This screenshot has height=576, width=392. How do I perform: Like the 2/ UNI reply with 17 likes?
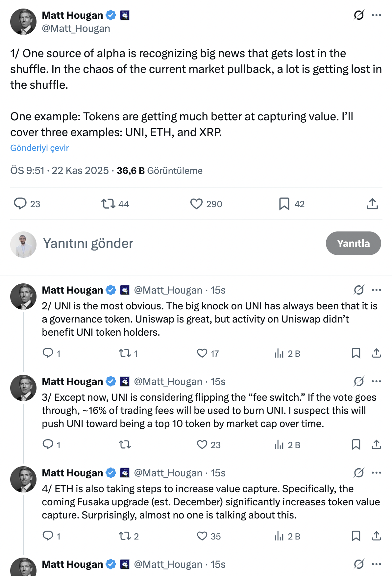[x=202, y=353]
